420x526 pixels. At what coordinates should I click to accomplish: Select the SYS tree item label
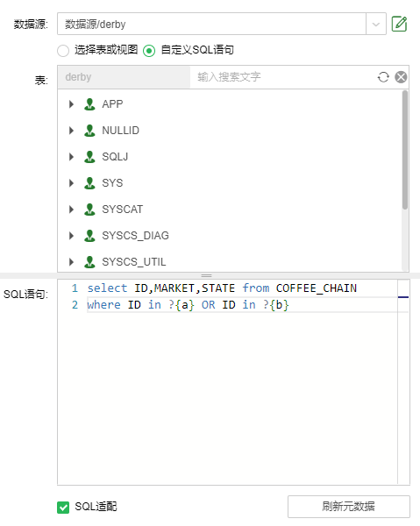(112, 183)
